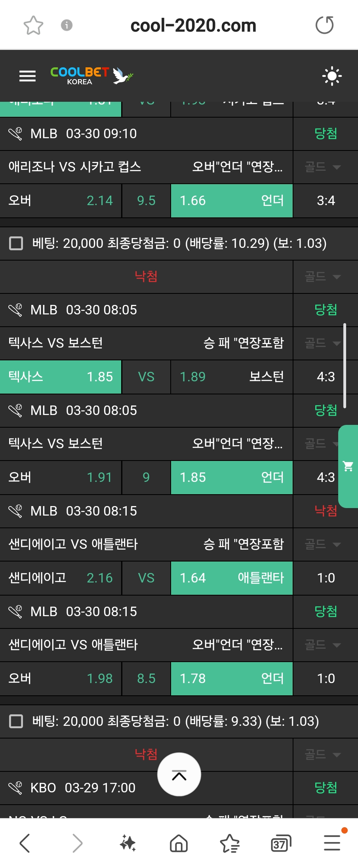Check the box for 배당률 10.29 bet slip
This screenshot has height=868, width=358.
[16, 243]
